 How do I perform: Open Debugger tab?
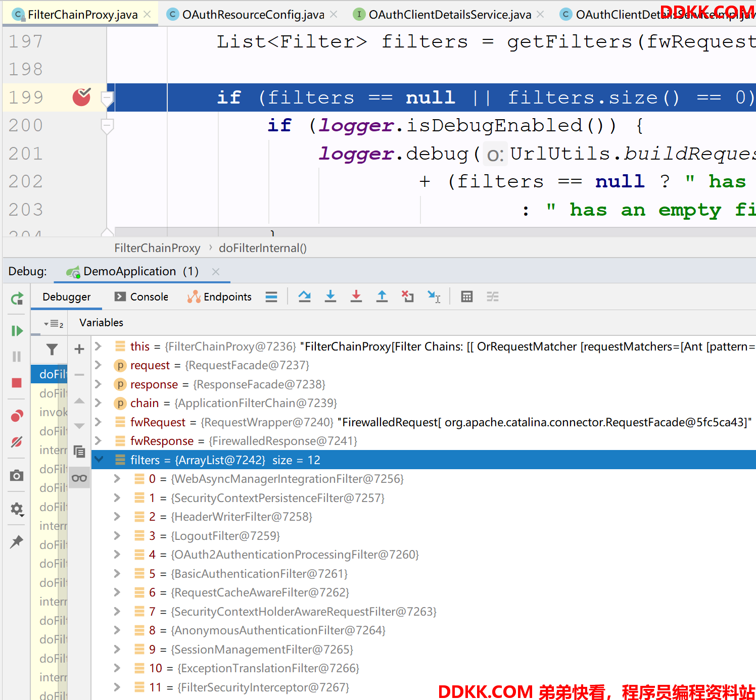[67, 297]
